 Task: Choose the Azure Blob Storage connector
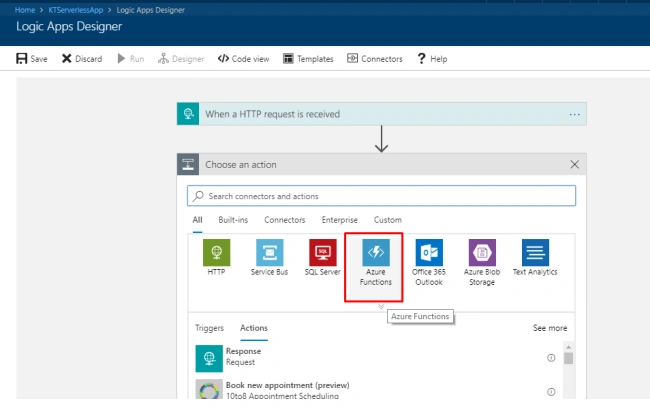[482, 262]
